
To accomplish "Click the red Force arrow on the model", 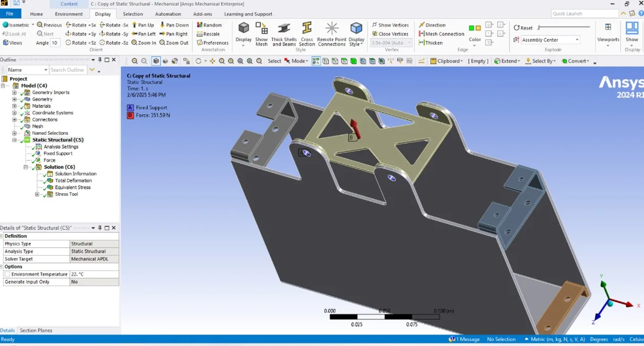I will (354, 129).
